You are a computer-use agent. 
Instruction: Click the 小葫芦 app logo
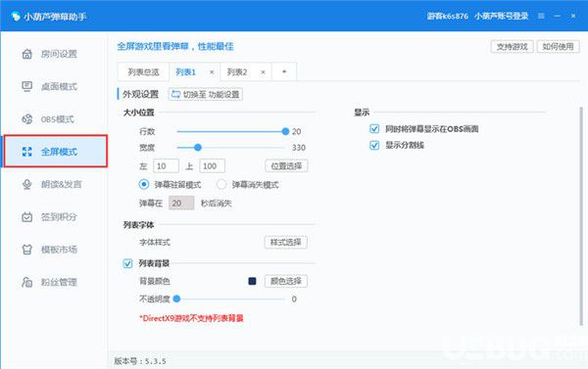pos(16,17)
